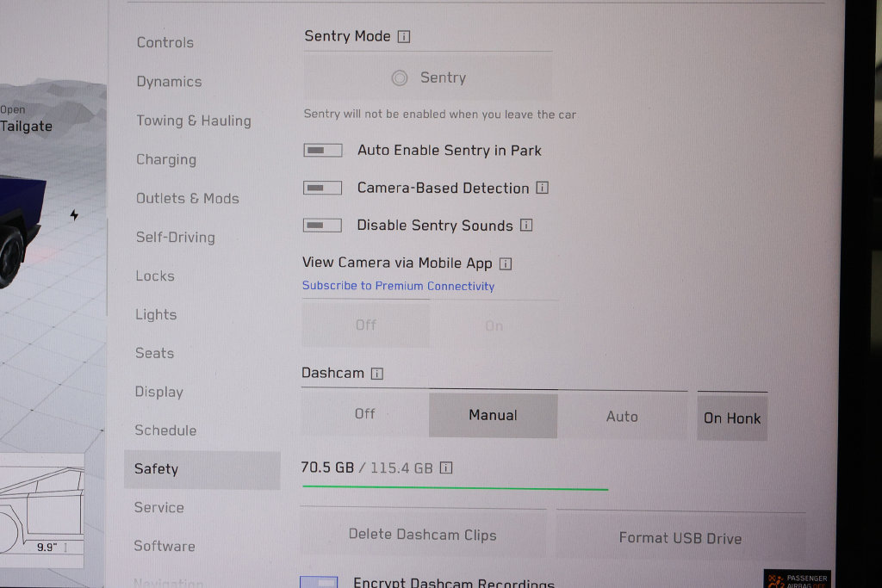The width and height of the screenshot is (882, 588).
Task: Open View Camera via Mobile App info icon
Action: (506, 263)
